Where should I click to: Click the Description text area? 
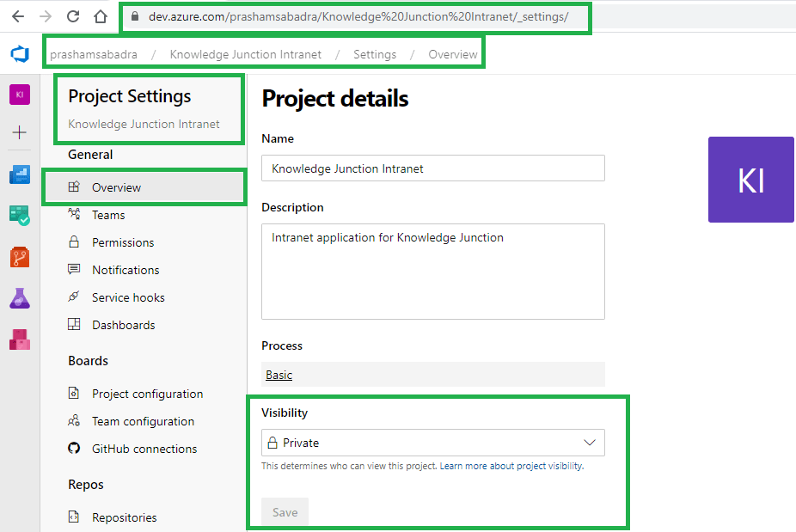[x=433, y=272]
